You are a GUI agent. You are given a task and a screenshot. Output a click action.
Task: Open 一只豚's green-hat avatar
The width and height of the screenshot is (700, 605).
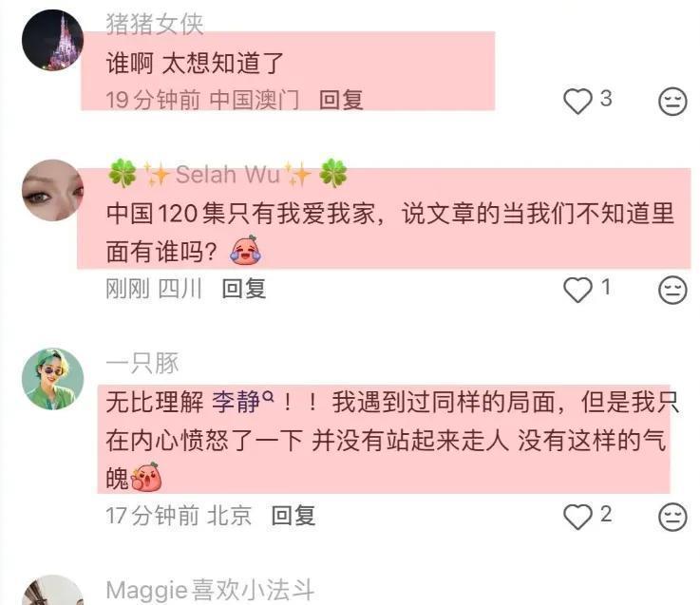point(52,379)
